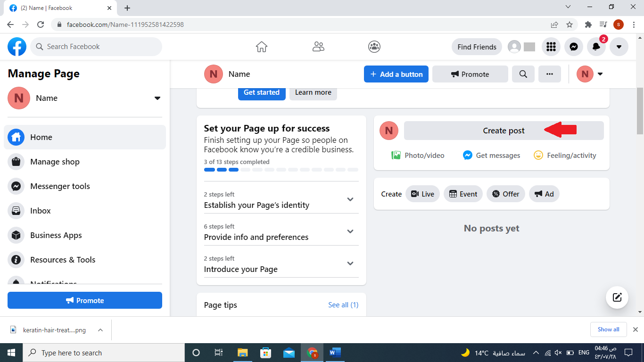Open See all (1) page tips link
Viewport: 644px width, 362px height.
343,305
